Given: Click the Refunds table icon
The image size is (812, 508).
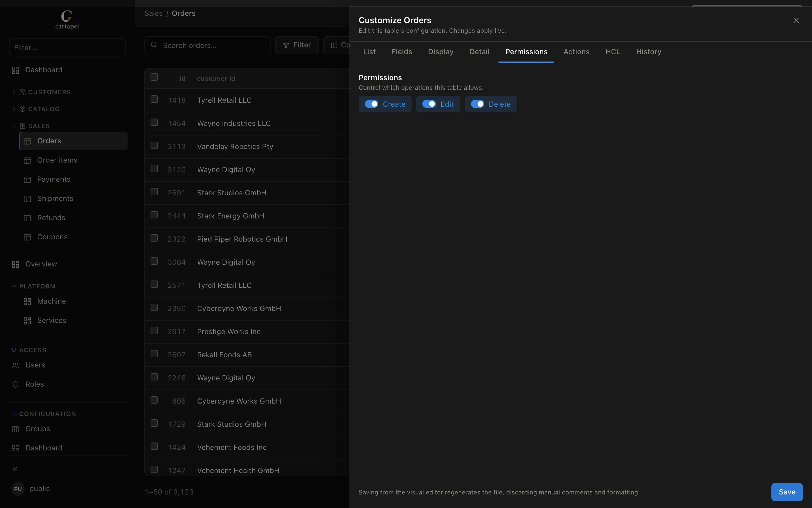Looking at the screenshot, I should click(28, 218).
